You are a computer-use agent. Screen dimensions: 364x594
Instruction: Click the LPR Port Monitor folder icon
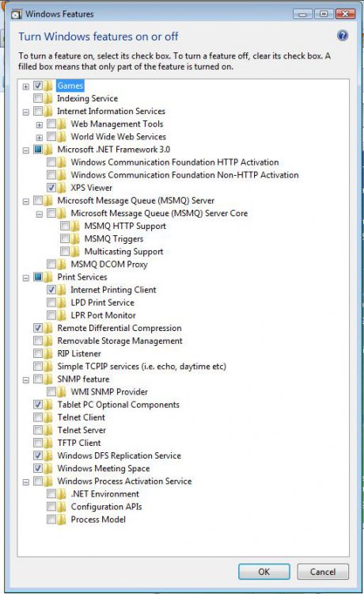click(62, 315)
